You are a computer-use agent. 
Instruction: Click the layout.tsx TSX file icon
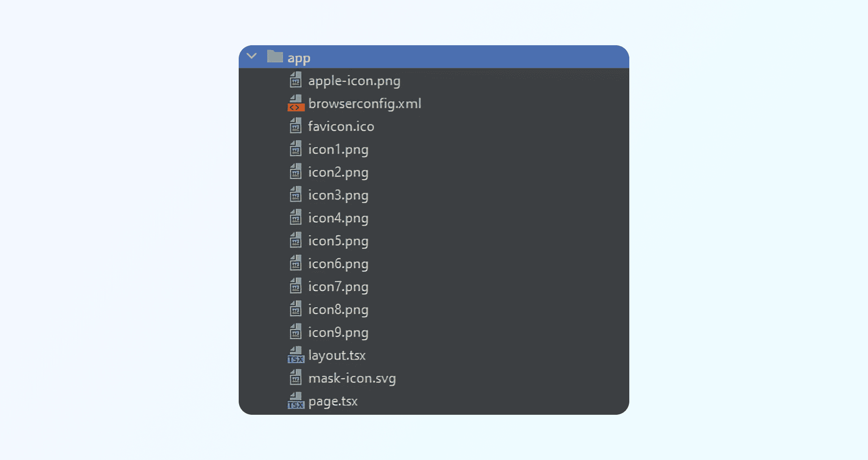[x=296, y=355]
